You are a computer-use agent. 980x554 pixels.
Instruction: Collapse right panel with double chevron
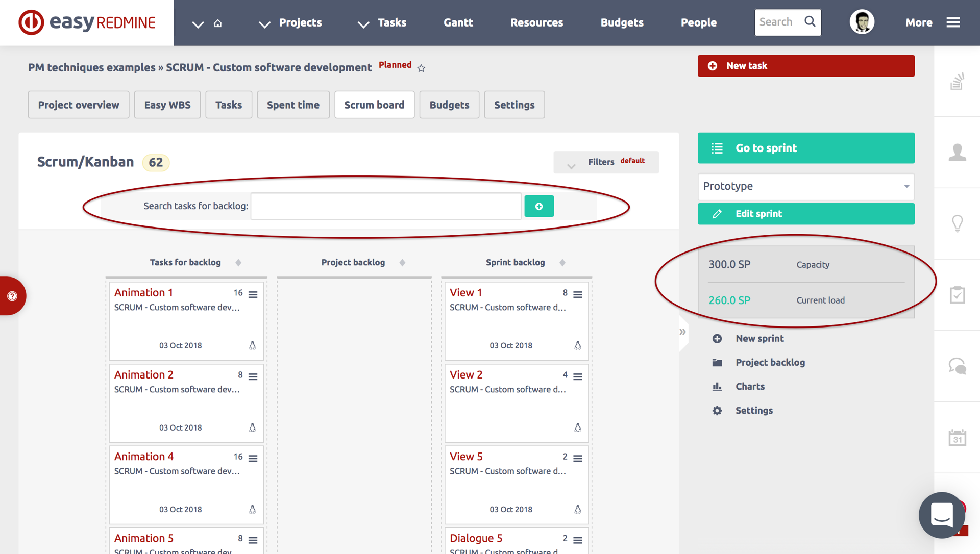(682, 332)
